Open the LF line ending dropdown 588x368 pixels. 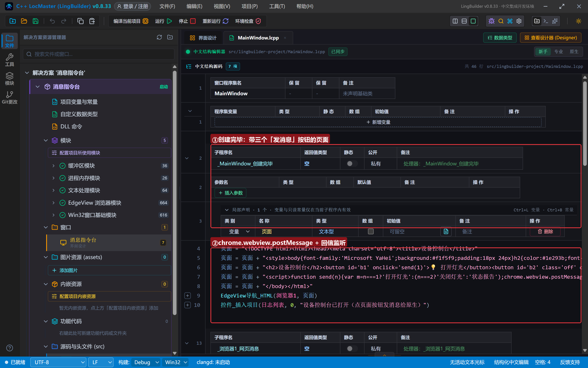coord(101,362)
